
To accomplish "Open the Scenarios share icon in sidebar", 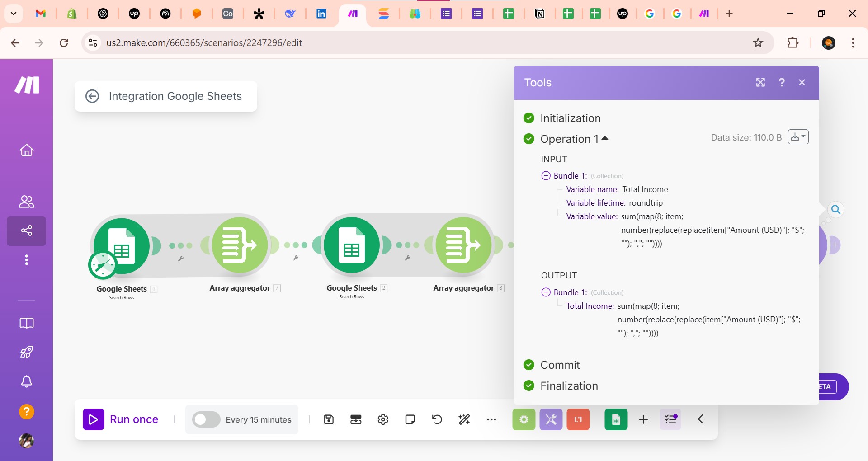I will tap(27, 231).
